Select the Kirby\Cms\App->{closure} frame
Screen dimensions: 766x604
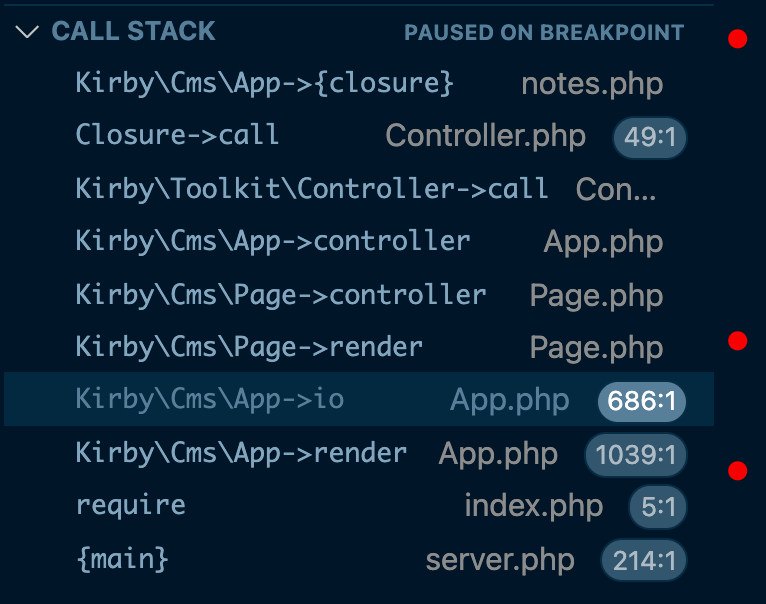pyautogui.click(x=359, y=83)
